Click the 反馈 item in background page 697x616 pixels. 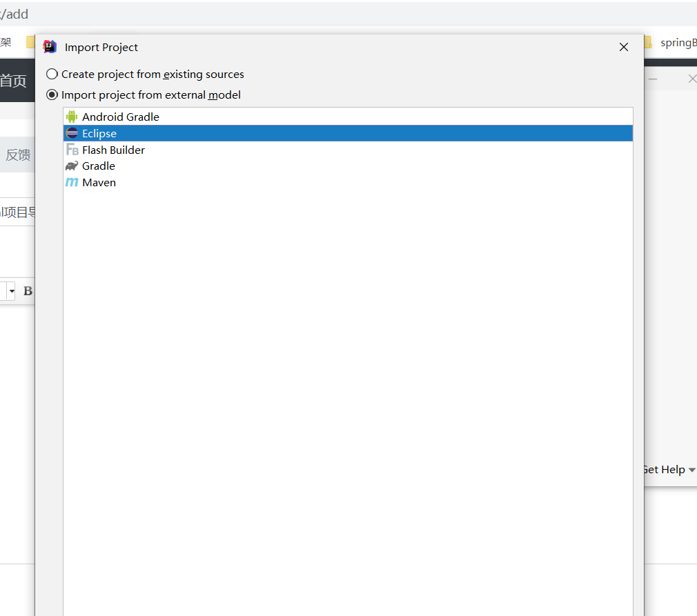click(x=18, y=155)
